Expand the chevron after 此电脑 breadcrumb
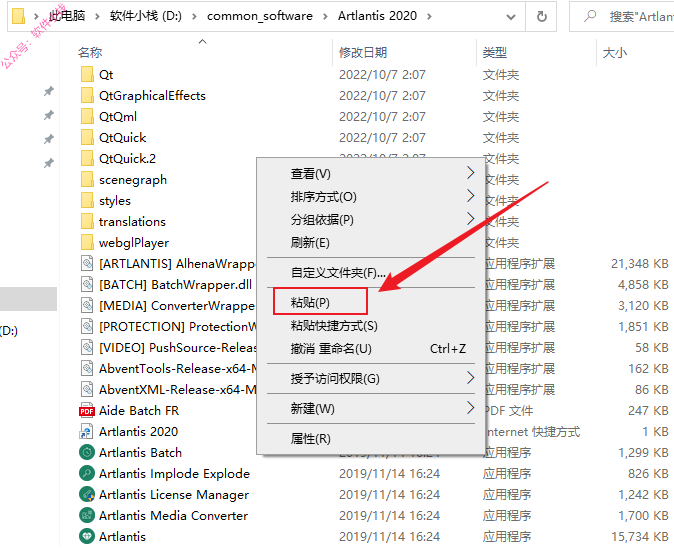674x550 pixels. [97, 16]
